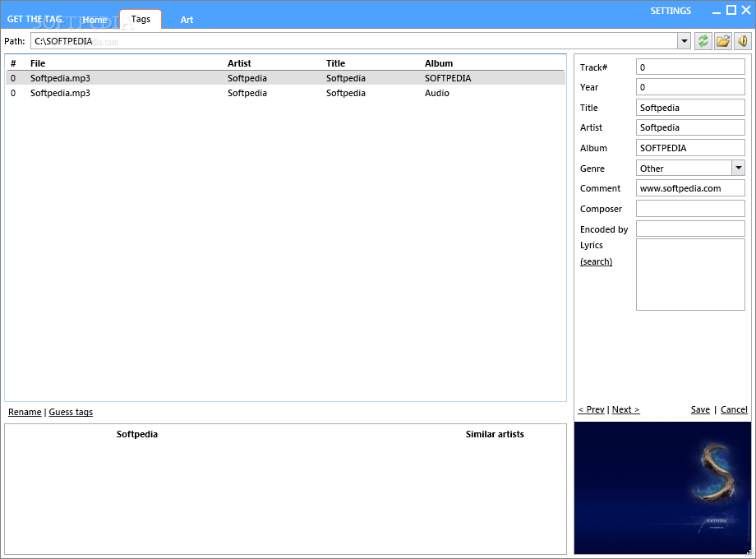This screenshot has width=756, height=559.
Task: Open the Genre dropdown arrow
Action: pos(738,168)
